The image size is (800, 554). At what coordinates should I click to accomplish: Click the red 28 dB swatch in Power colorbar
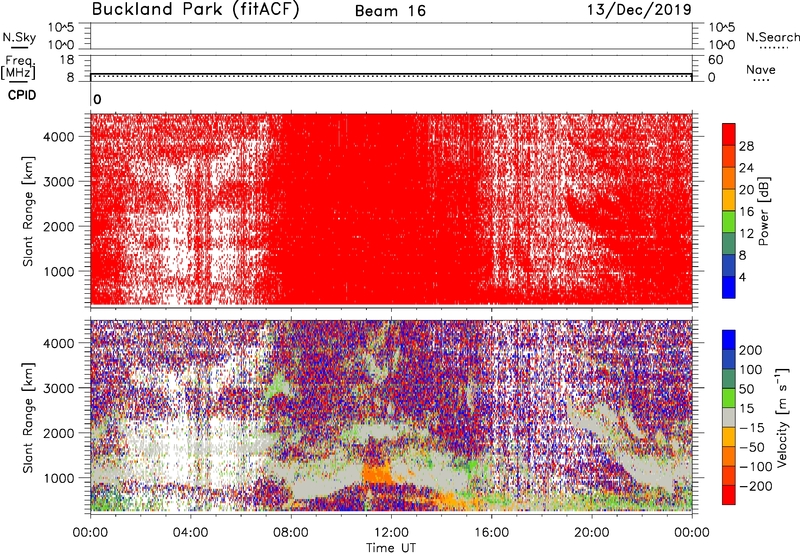pyautogui.click(x=729, y=134)
